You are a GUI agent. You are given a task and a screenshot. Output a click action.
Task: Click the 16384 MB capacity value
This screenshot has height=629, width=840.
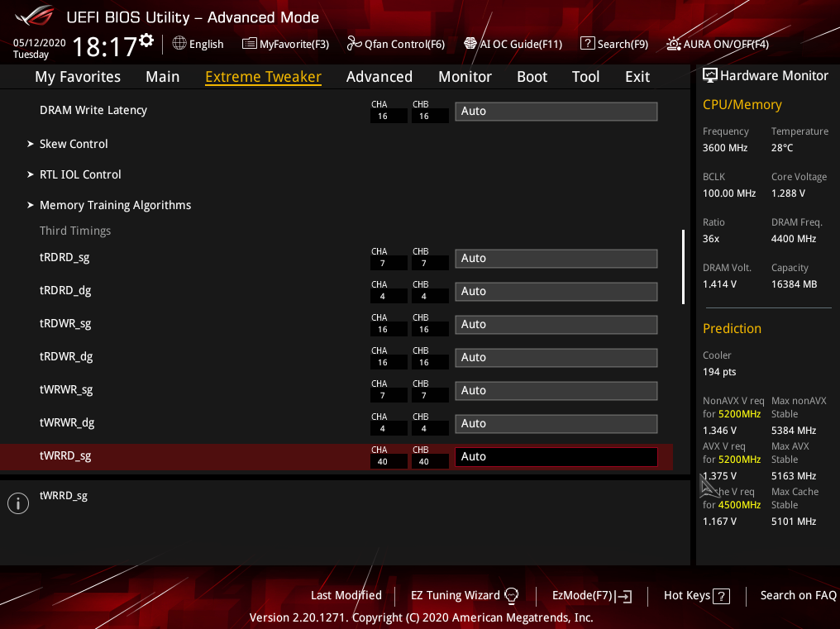(x=794, y=284)
